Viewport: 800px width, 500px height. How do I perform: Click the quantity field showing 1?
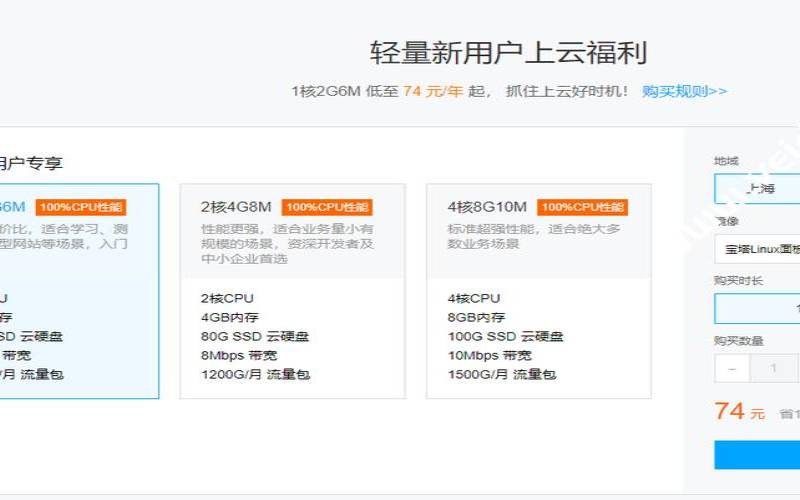pyautogui.click(x=773, y=368)
